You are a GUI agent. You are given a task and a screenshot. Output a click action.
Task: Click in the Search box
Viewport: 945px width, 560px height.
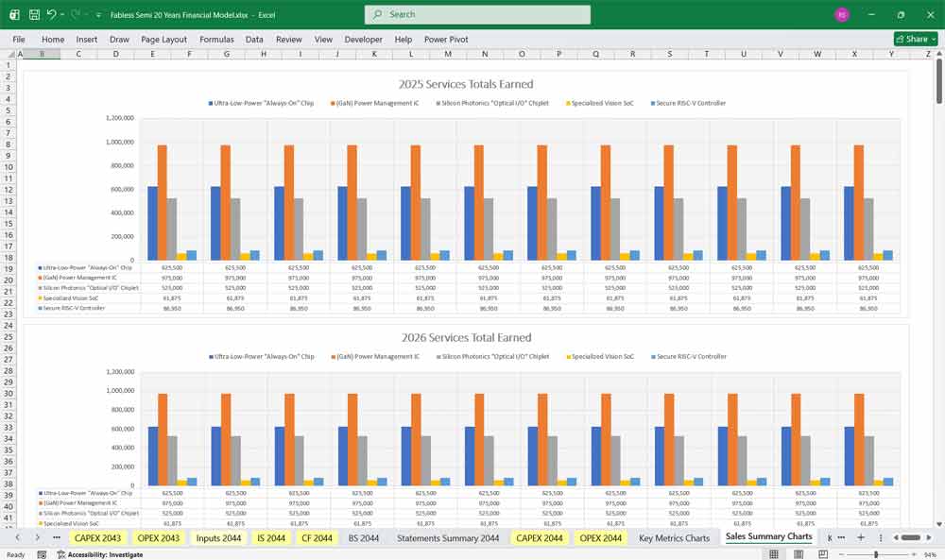click(477, 15)
